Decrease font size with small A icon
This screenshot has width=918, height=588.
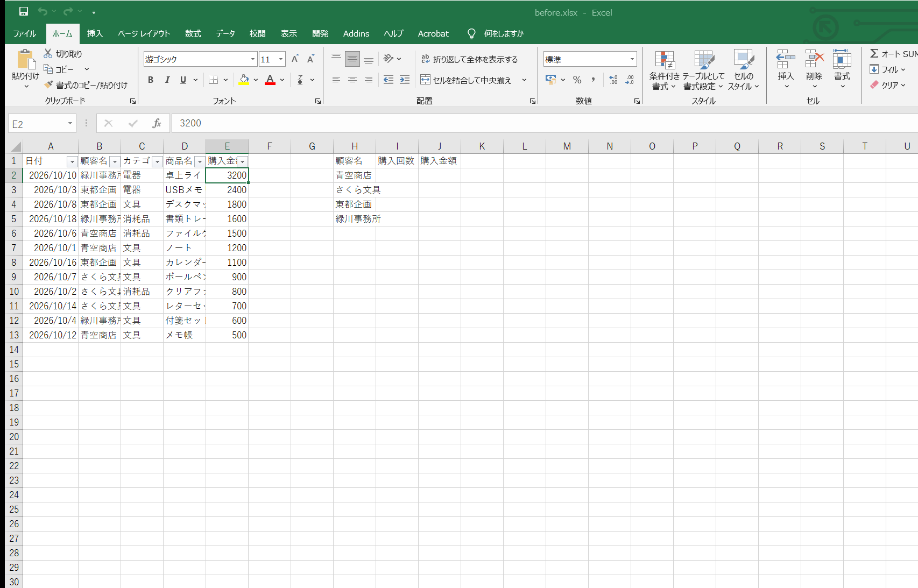[310, 59]
